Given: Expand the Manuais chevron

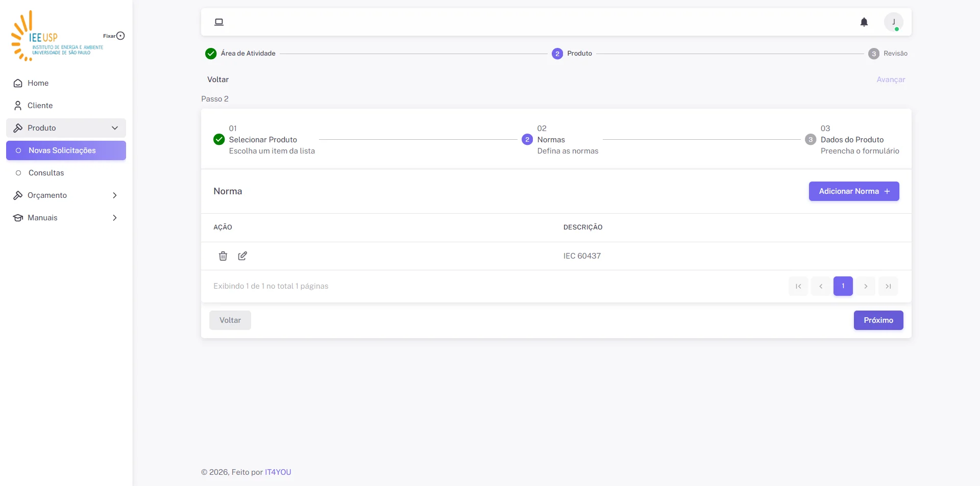Looking at the screenshot, I should tap(115, 218).
